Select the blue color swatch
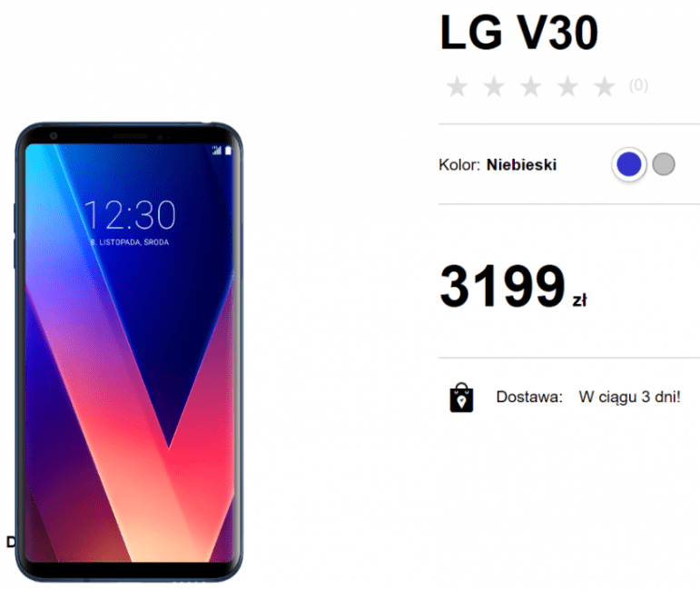 click(629, 164)
